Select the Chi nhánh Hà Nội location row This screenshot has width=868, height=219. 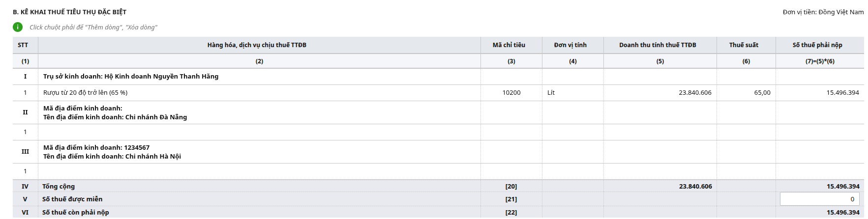(x=112, y=152)
